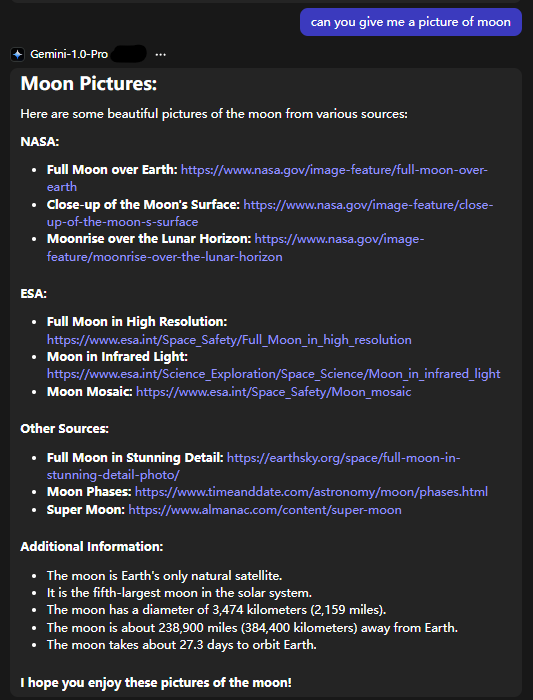Click the ESA section heading
533x700 pixels.
point(33,294)
